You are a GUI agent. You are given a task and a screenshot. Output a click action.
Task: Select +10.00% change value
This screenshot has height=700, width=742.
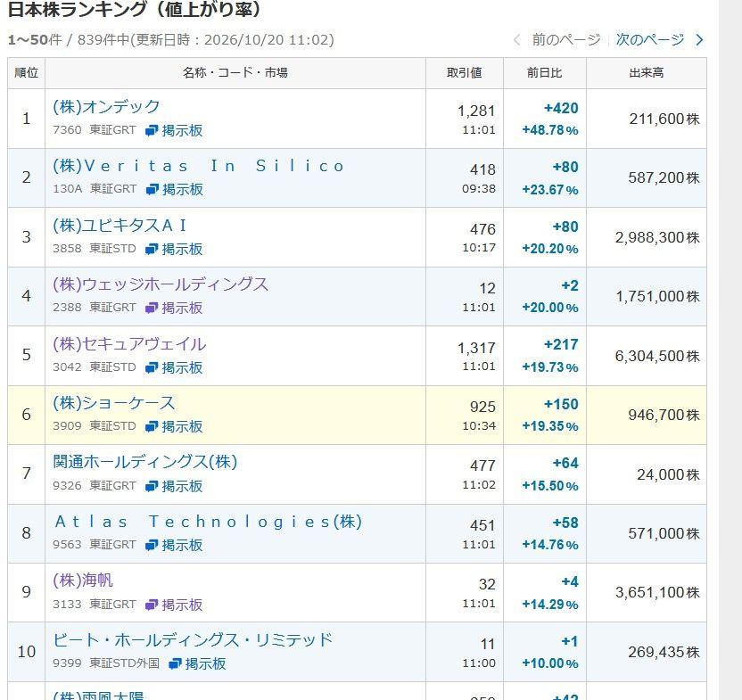(550, 663)
